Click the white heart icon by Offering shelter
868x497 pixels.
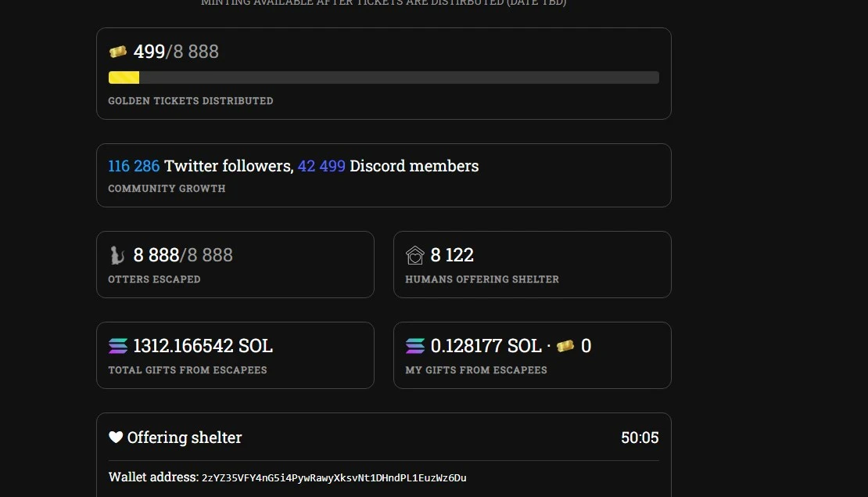pyautogui.click(x=116, y=438)
